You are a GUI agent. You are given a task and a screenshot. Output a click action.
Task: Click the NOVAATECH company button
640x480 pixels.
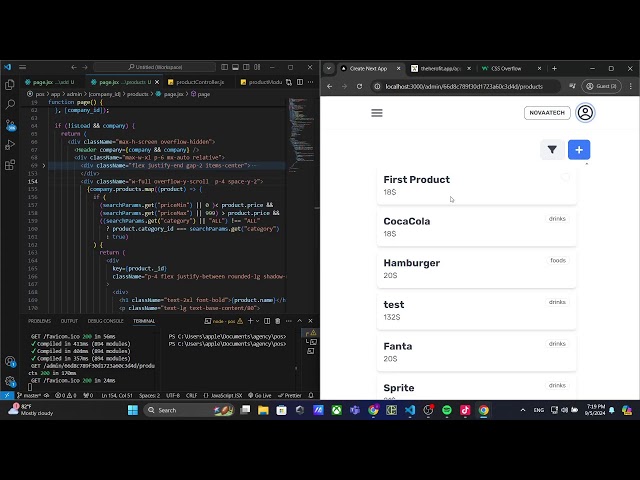tap(547, 113)
